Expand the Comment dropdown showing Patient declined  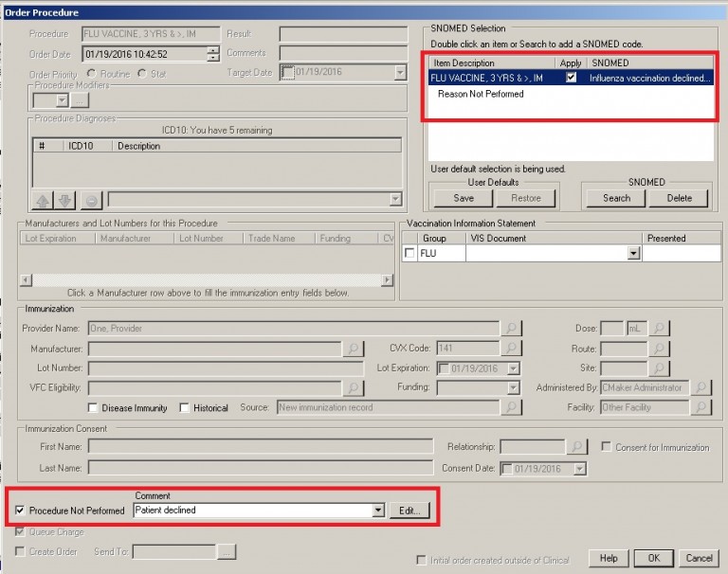(x=378, y=511)
